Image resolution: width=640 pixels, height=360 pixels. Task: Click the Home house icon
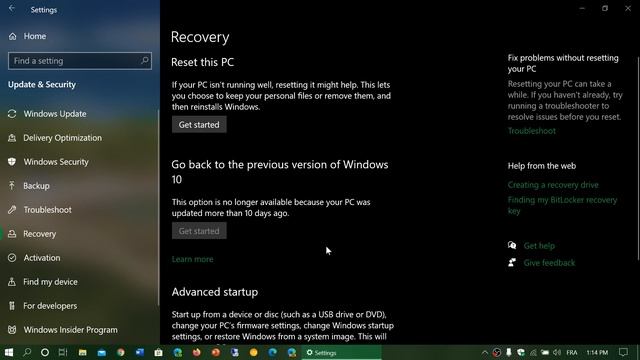13,36
